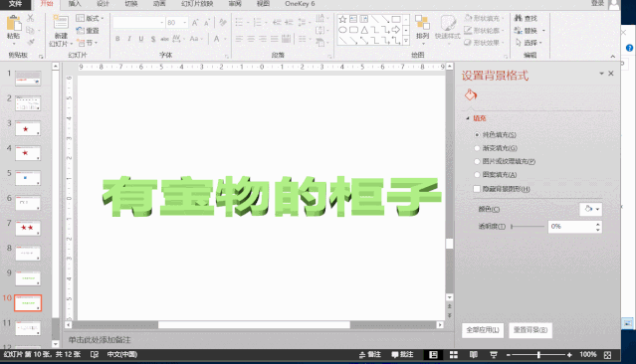The image size is (636, 364).
Task: Open the Replace (替换) dropdown arrow
Action: pyautogui.click(x=543, y=31)
